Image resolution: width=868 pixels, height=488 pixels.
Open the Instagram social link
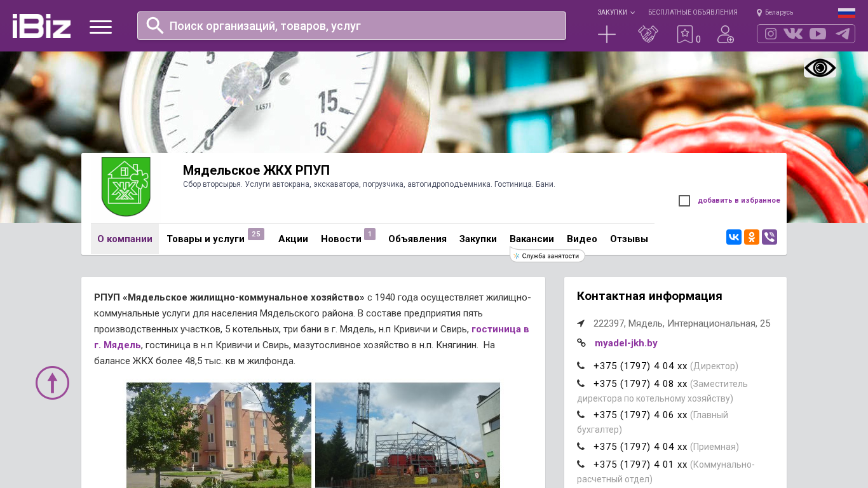(x=771, y=34)
